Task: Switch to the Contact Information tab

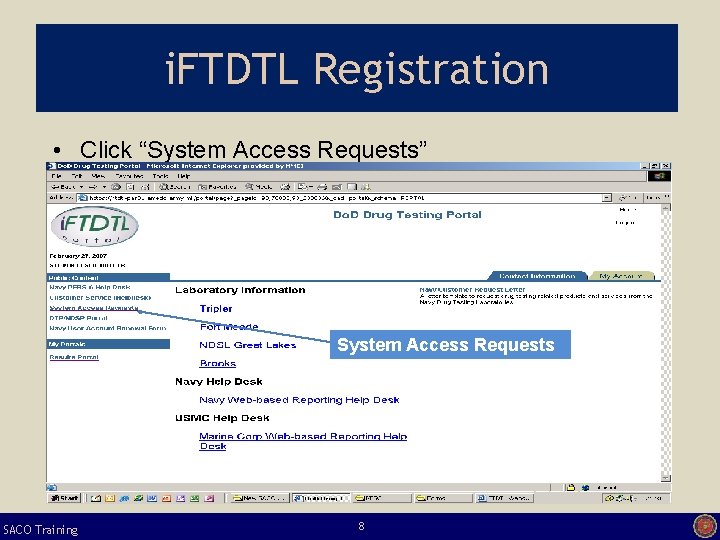Action: 537,276
